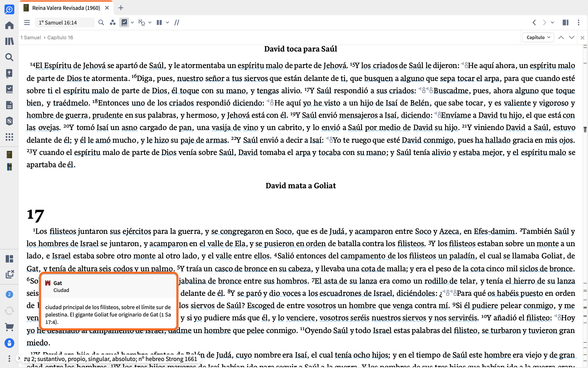This screenshot has width=588, height=368.
Task: Open the Capítulo navigation dropdown
Action: (x=538, y=37)
